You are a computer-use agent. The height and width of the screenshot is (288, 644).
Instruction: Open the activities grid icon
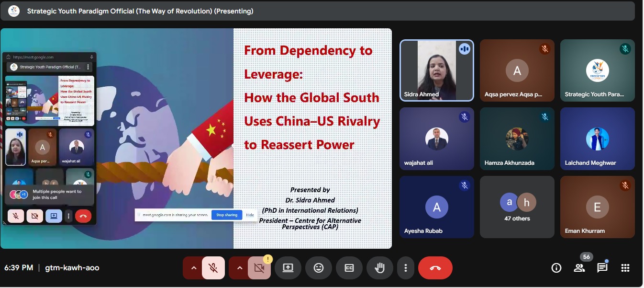click(625, 268)
